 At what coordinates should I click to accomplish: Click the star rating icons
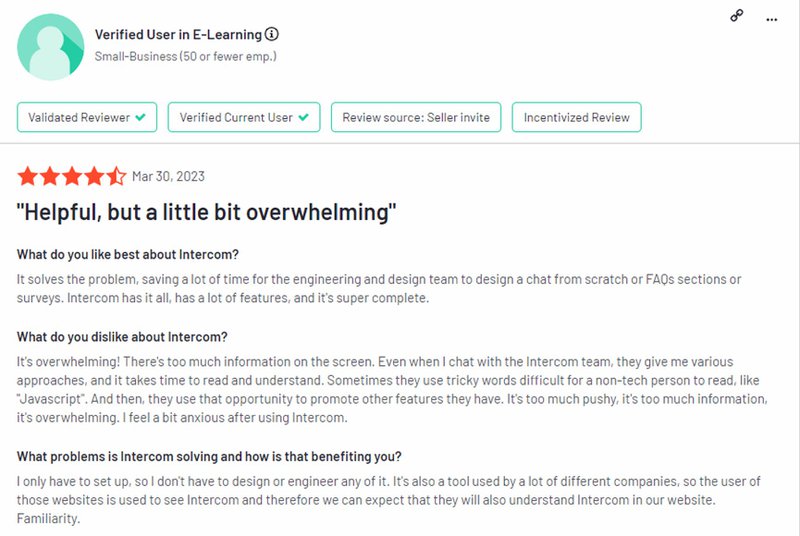click(71, 177)
